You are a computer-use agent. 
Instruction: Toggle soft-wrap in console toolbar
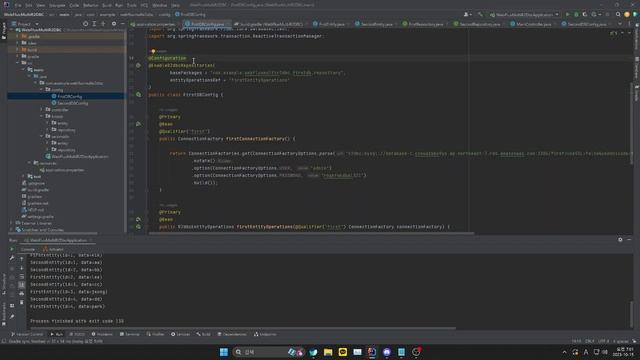22,276
